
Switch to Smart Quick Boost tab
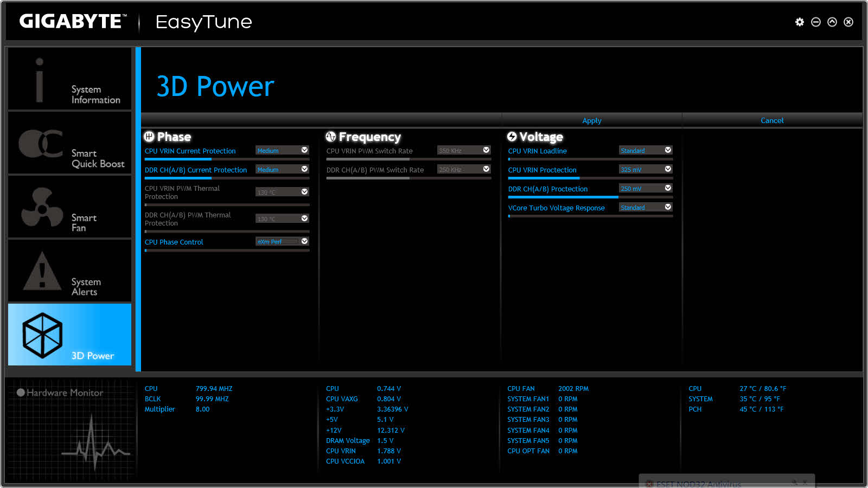(x=69, y=143)
